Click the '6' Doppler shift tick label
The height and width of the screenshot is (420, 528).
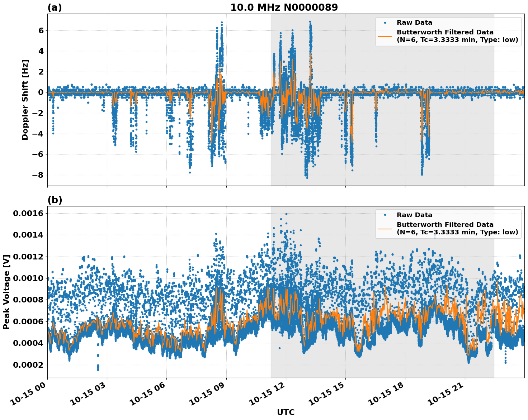[41, 31]
